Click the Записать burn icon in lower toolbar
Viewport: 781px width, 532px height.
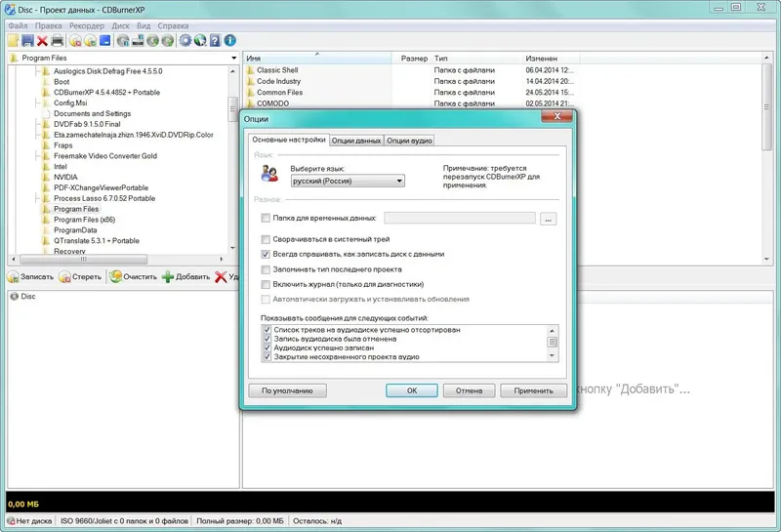point(14,277)
